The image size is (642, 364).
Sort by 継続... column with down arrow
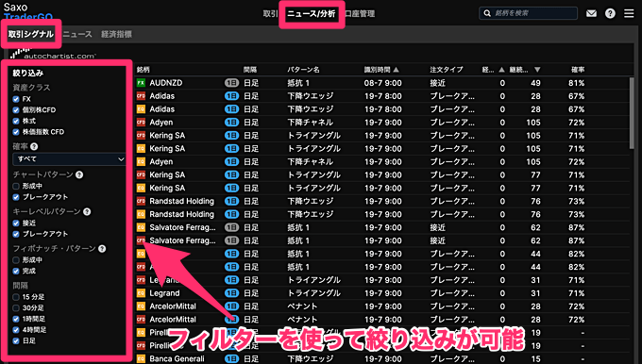pyautogui.click(x=525, y=70)
